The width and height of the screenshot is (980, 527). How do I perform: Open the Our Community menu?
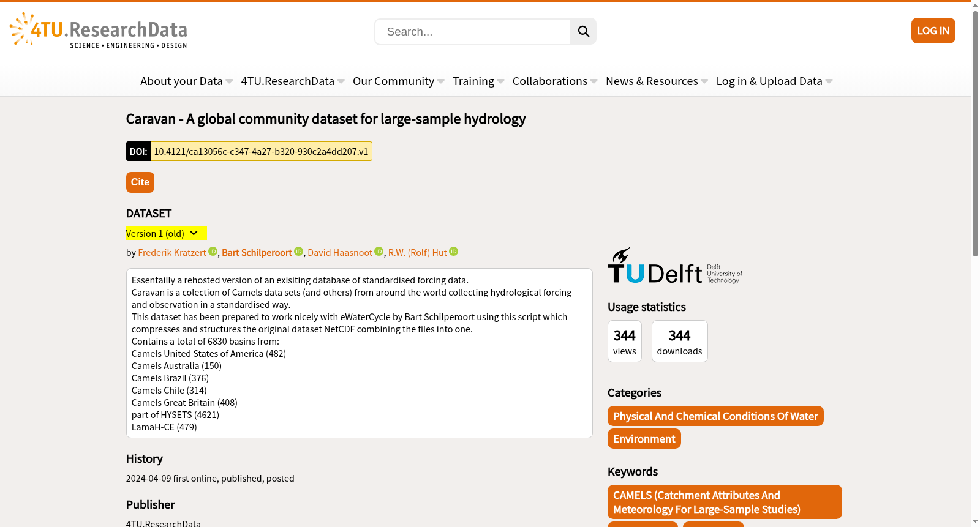point(399,81)
